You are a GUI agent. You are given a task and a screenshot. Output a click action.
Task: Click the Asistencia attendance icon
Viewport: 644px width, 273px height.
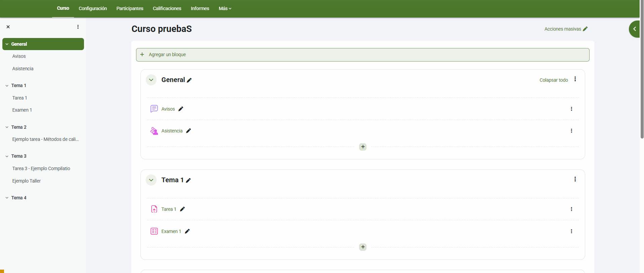(154, 131)
